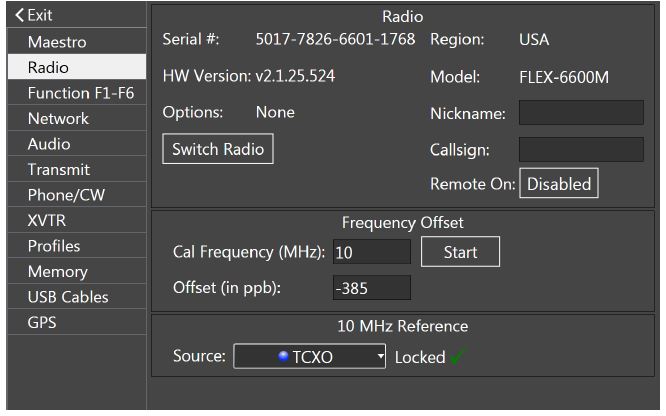The image size is (666, 416).
Task: Switch to Transmit settings
Action: [x=77, y=169]
